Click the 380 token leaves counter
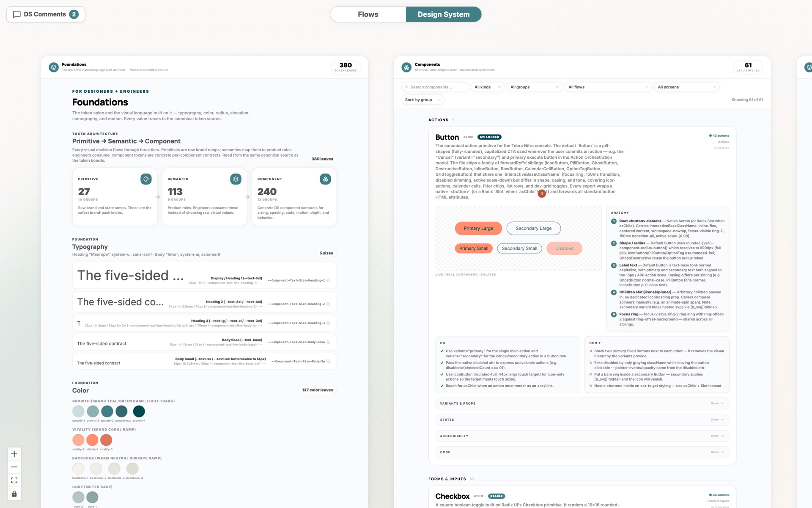Image resolution: width=812 pixels, height=508 pixels. (x=346, y=67)
